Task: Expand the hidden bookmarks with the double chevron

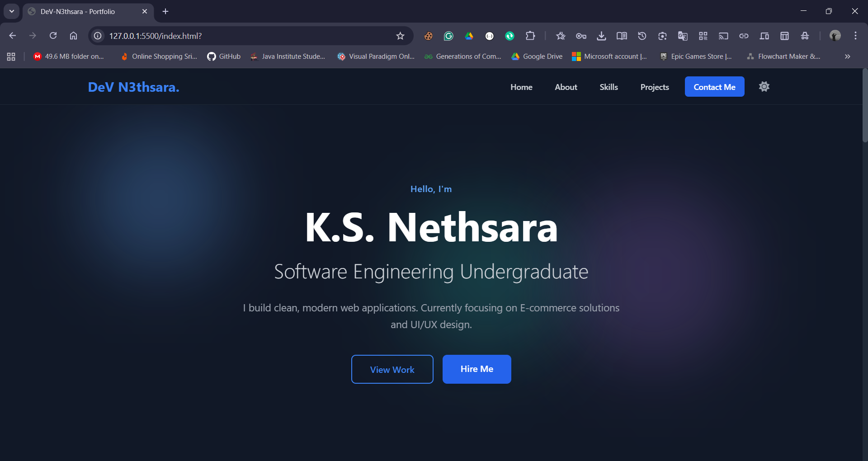Action: [847, 56]
